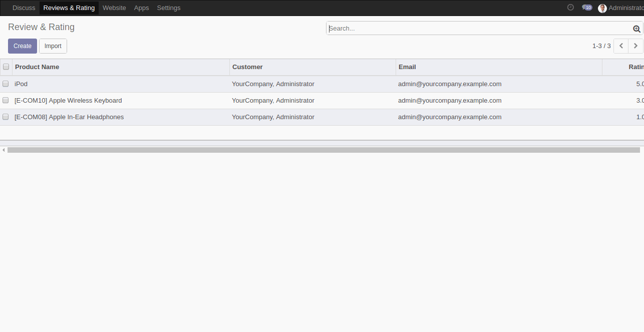This screenshot has height=332, width=644.
Task: Focus the Search input field
Action: pyautogui.click(x=480, y=29)
